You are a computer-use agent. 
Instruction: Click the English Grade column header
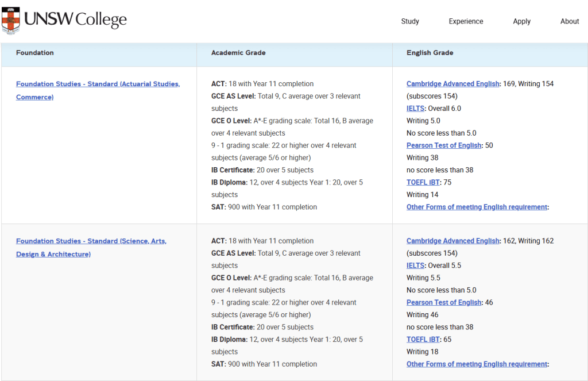point(430,52)
